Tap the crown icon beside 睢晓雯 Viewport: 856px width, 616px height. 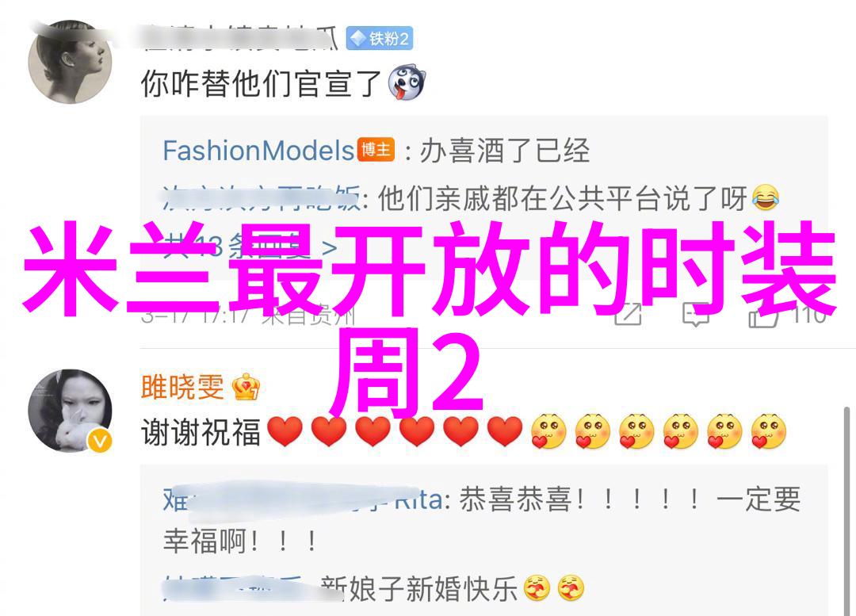pos(246,387)
